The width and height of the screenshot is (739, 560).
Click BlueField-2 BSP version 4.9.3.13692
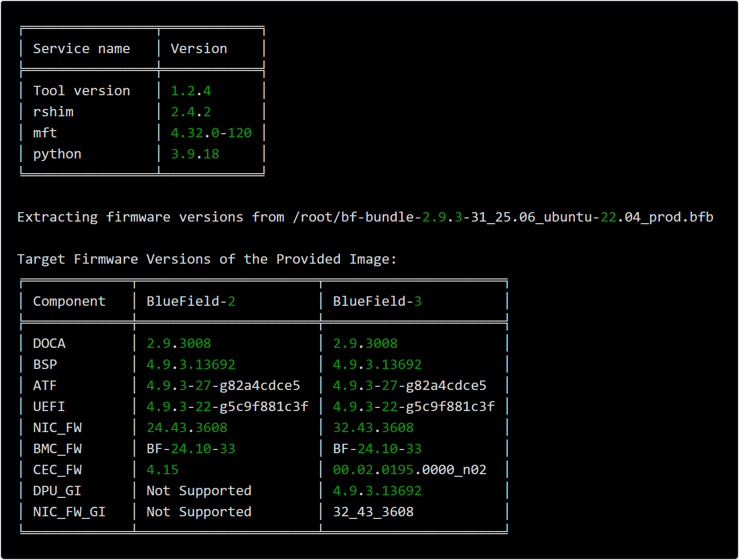tap(191, 365)
